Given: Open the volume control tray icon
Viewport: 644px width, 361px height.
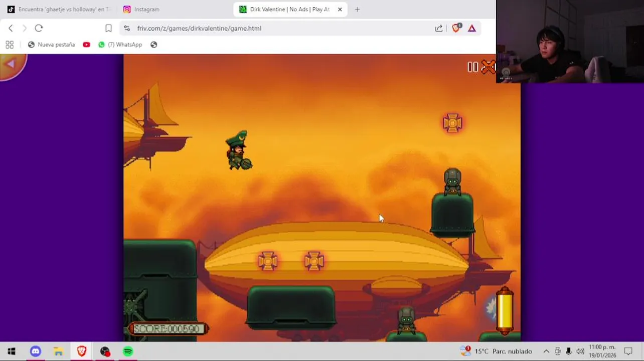Looking at the screenshot, I should click(x=580, y=351).
